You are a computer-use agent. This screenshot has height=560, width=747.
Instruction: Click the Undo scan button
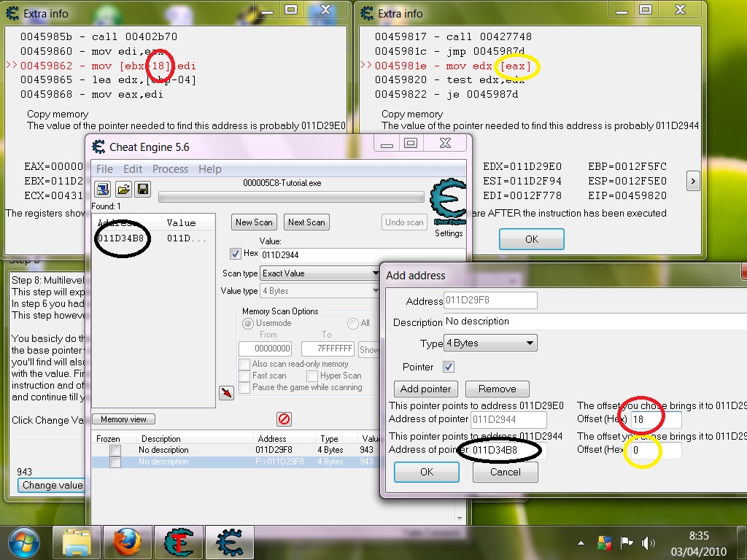click(404, 222)
